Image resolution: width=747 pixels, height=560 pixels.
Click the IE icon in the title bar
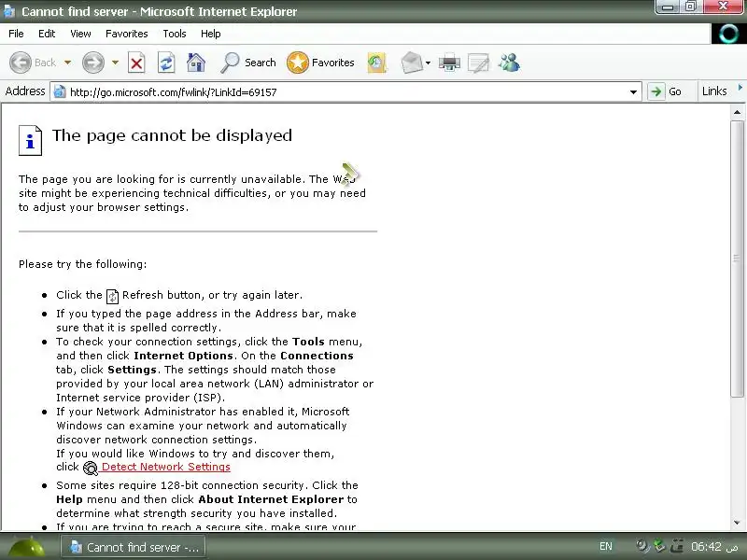click(x=9, y=11)
